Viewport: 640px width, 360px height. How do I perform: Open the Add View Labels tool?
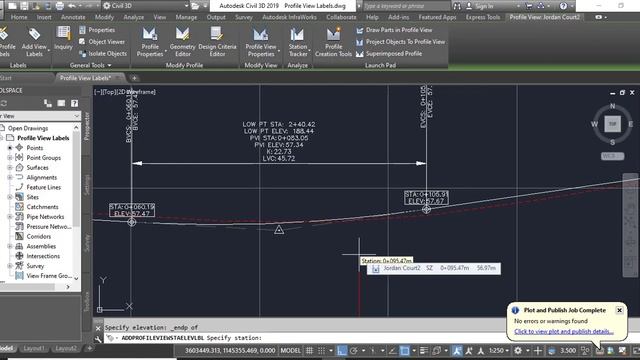(x=34, y=42)
